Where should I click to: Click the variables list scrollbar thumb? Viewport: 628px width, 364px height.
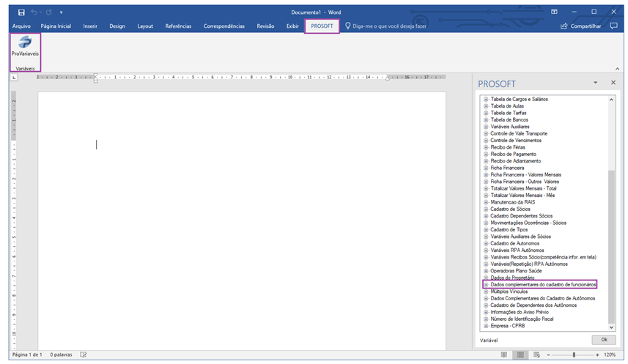coord(611,246)
